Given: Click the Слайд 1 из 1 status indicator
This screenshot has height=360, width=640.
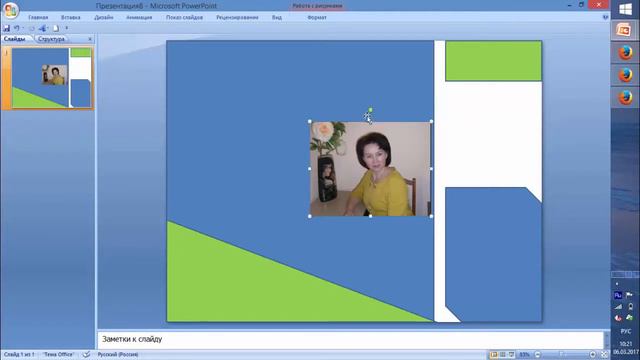Looking at the screenshot, I should tap(19, 354).
